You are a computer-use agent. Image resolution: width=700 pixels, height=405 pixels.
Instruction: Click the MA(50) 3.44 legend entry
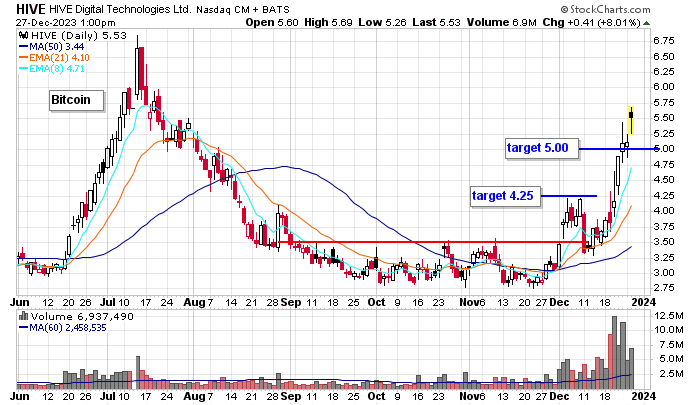(x=56, y=47)
